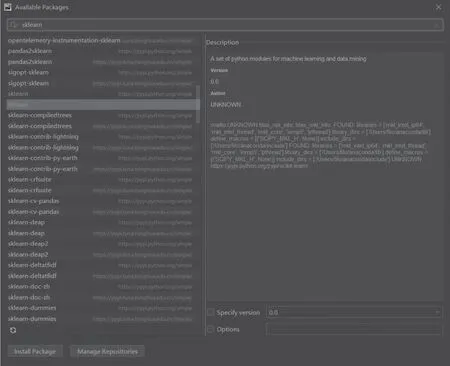
Task: Select sklearn-deap2 from pypi.python.org
Action: (103, 244)
